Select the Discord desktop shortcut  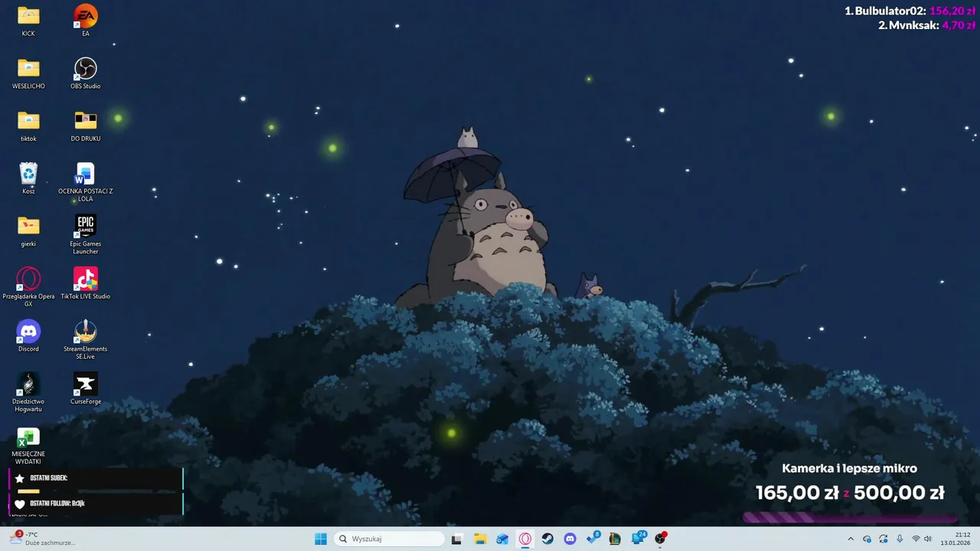pos(28,336)
